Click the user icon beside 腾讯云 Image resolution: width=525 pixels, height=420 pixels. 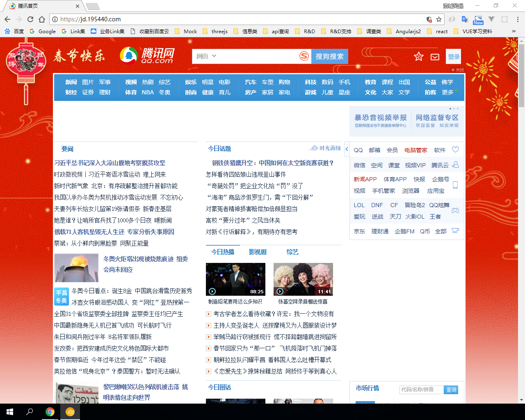click(x=455, y=165)
